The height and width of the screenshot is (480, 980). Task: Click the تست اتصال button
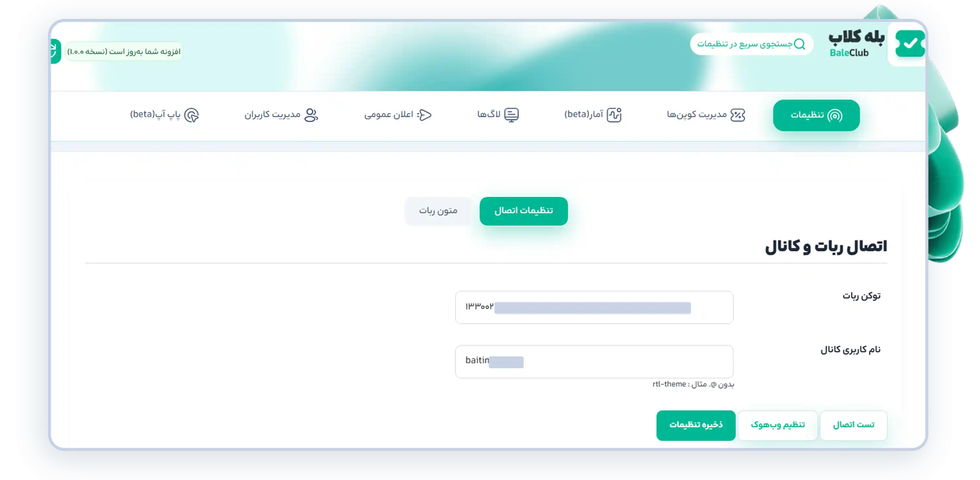pyautogui.click(x=853, y=425)
